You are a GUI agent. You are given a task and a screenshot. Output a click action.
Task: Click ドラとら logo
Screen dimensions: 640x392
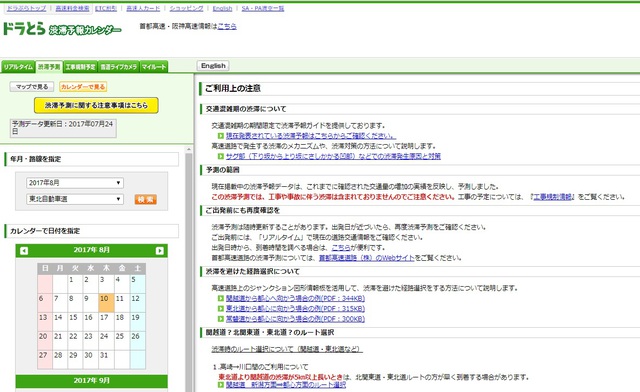(62, 29)
